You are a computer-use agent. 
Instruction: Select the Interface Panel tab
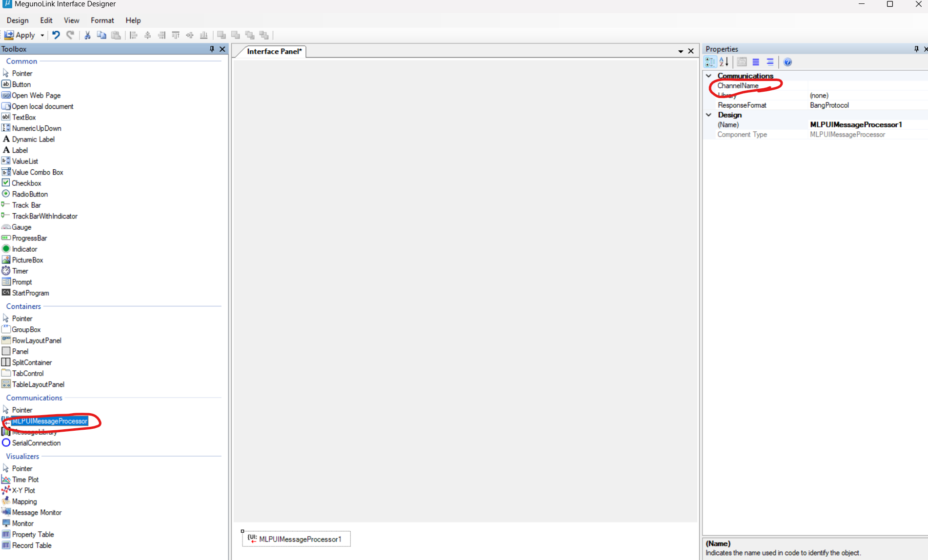point(274,51)
